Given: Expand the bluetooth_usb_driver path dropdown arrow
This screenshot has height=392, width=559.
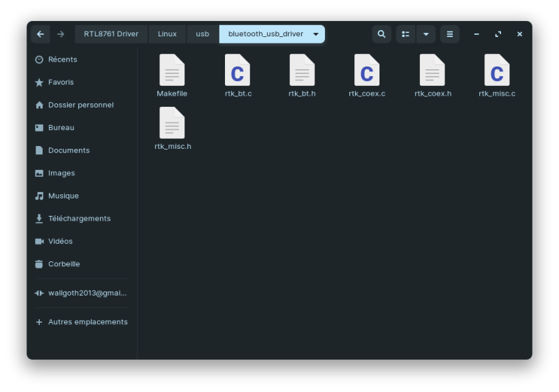Looking at the screenshot, I should 316,34.
